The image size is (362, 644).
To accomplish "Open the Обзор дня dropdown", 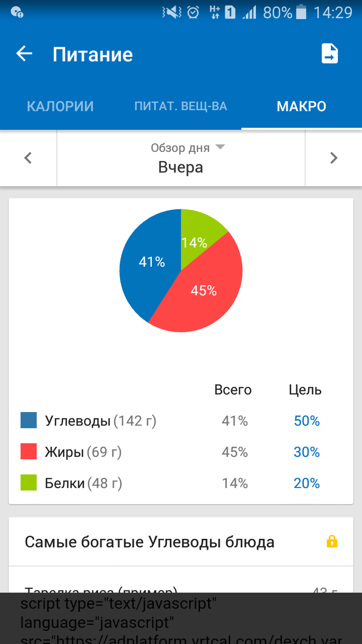I will click(181, 158).
